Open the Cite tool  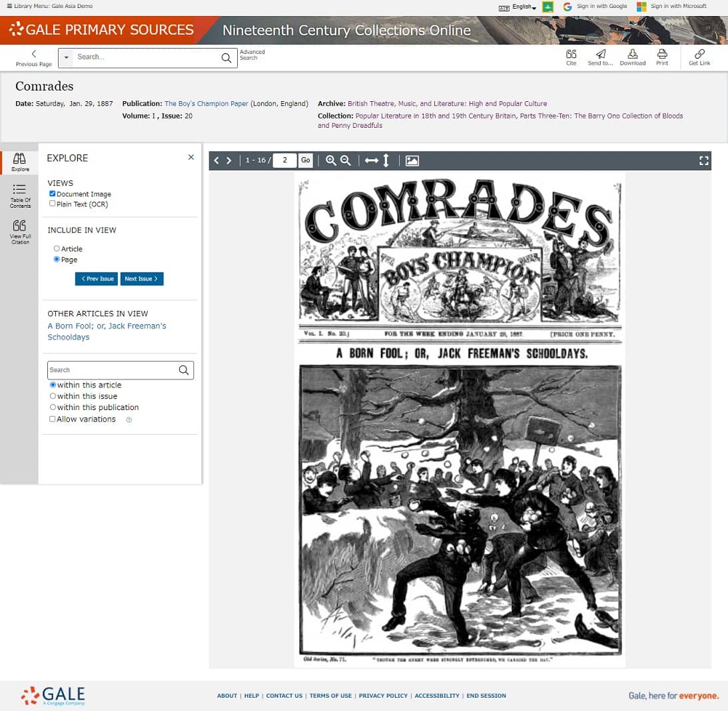(x=571, y=57)
